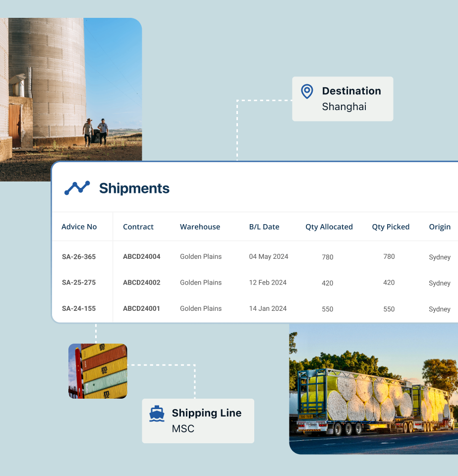The height and width of the screenshot is (476, 458).
Task: Click Sydney origin in SA-26-365 row
Action: (x=440, y=257)
